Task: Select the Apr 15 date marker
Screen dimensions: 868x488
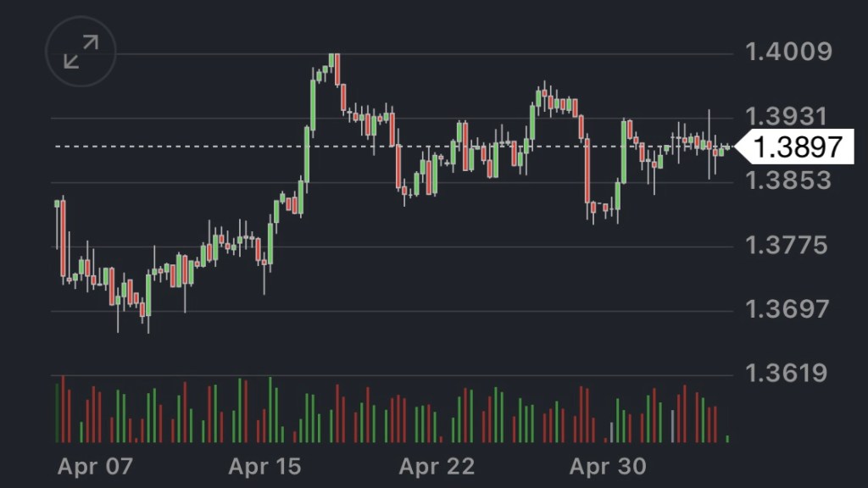Action: point(266,466)
